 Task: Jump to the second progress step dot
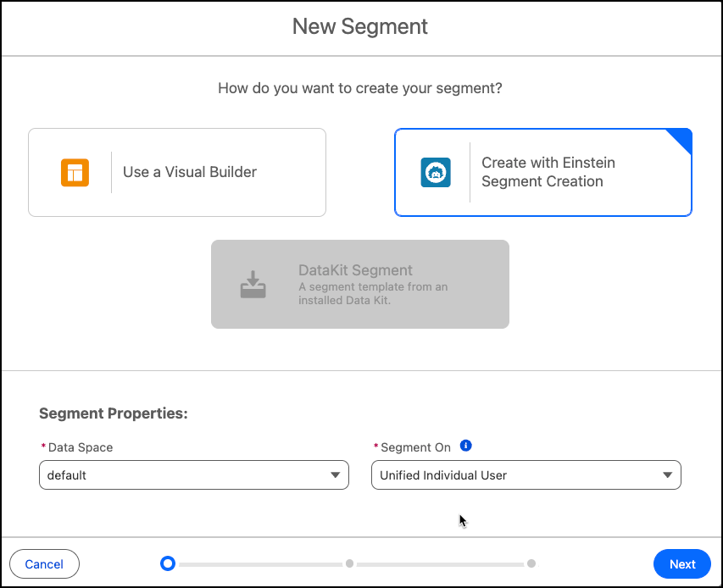click(x=349, y=563)
